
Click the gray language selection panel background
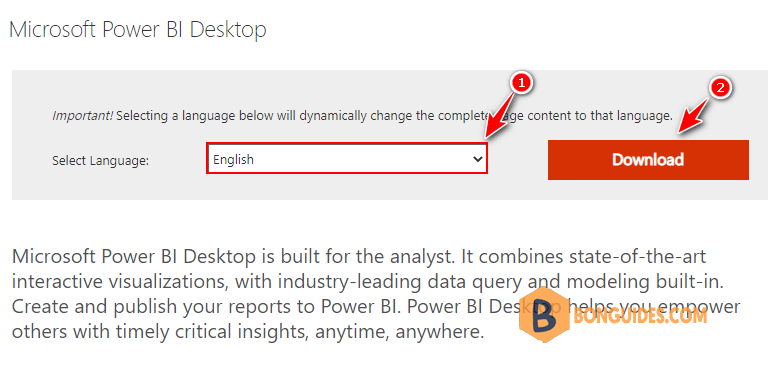point(389,135)
